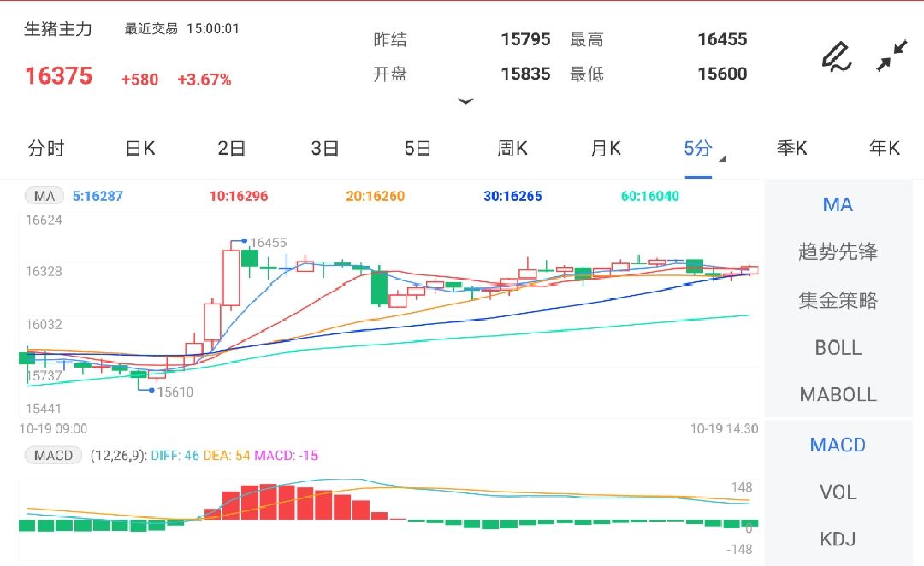Click the 10-19 14:30 time axis label
The image size is (924, 566).
(725, 428)
